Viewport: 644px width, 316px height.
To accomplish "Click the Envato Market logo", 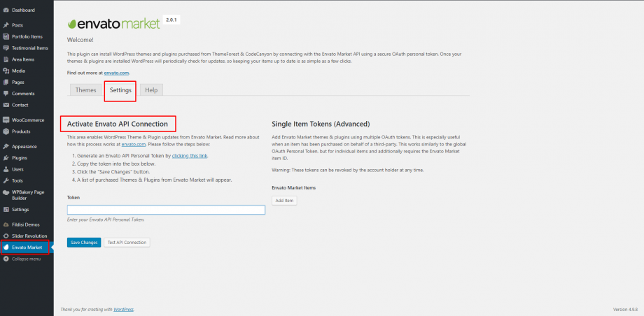I will [x=113, y=24].
